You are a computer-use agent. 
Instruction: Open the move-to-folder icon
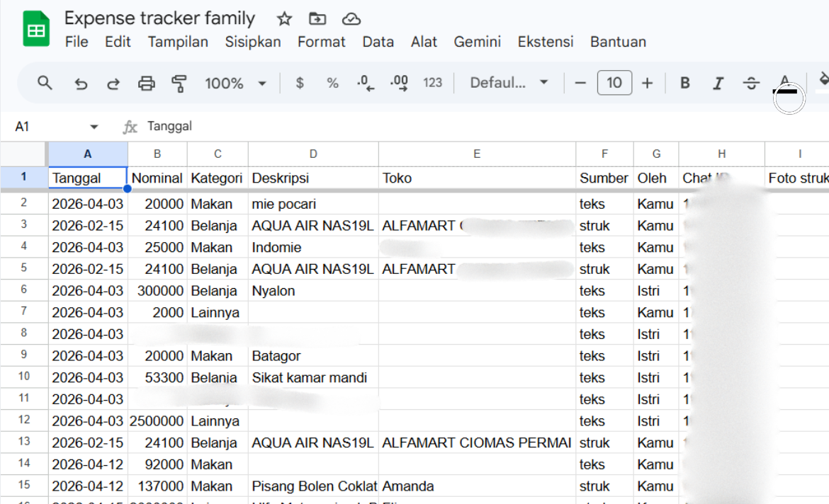tap(317, 19)
